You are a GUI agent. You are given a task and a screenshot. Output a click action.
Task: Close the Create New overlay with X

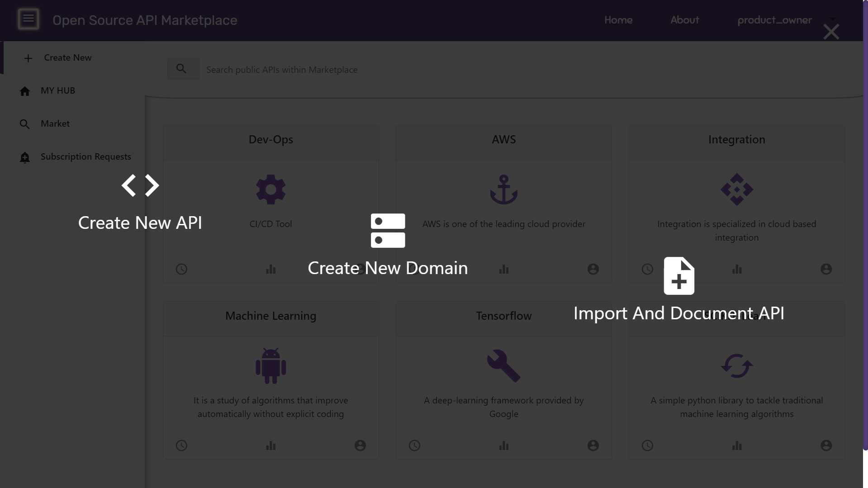[831, 32]
